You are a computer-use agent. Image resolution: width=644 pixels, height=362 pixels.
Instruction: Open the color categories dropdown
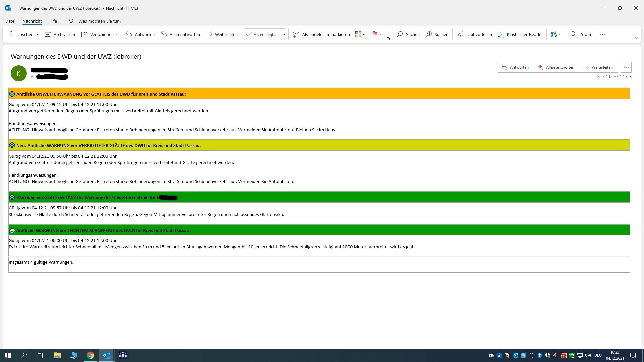click(x=360, y=34)
